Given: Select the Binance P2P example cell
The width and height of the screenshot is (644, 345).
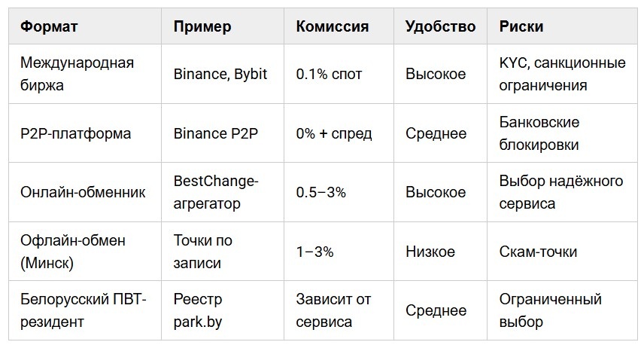Looking at the screenshot, I should (x=222, y=133).
